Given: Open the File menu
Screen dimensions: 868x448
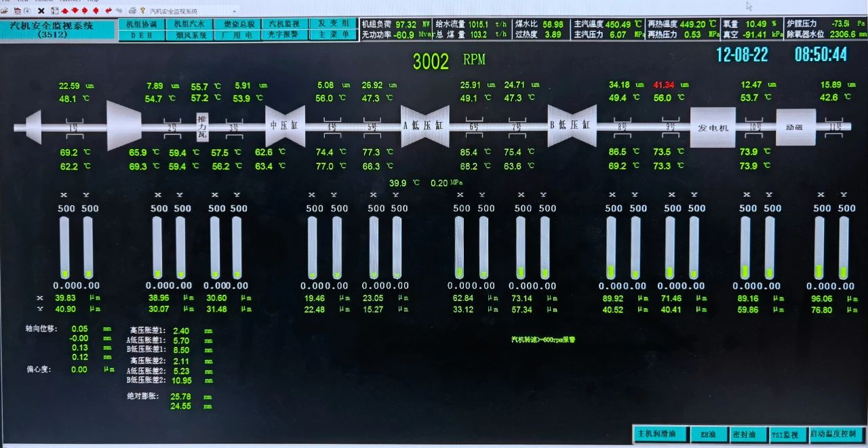Looking at the screenshot, I should tap(7, 1).
